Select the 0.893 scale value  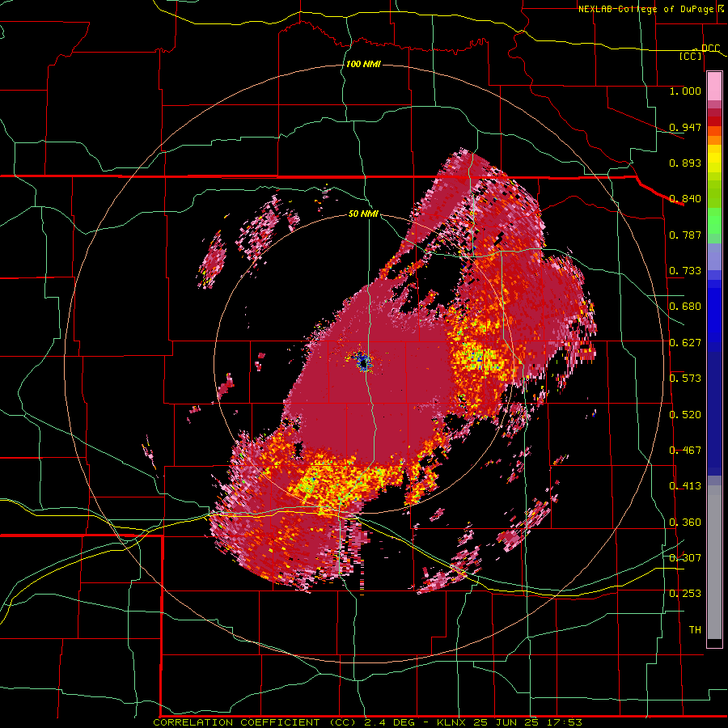coord(685,163)
